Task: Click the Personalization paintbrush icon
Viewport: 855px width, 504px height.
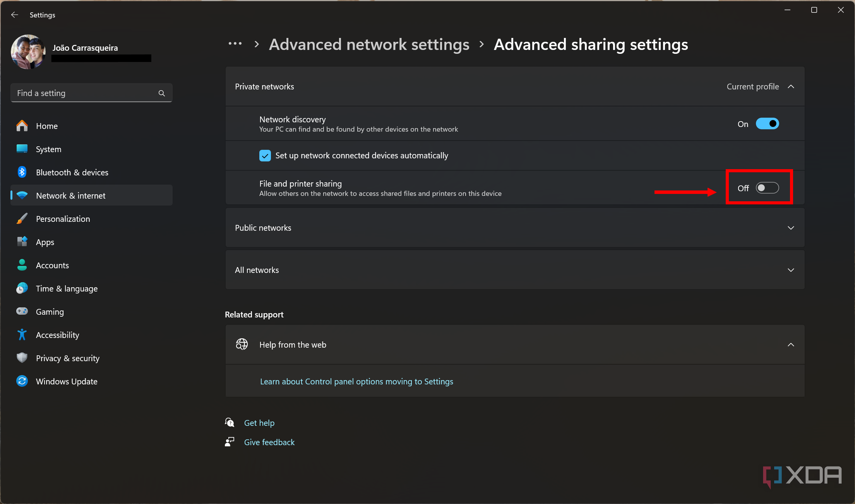Action: [x=22, y=219]
